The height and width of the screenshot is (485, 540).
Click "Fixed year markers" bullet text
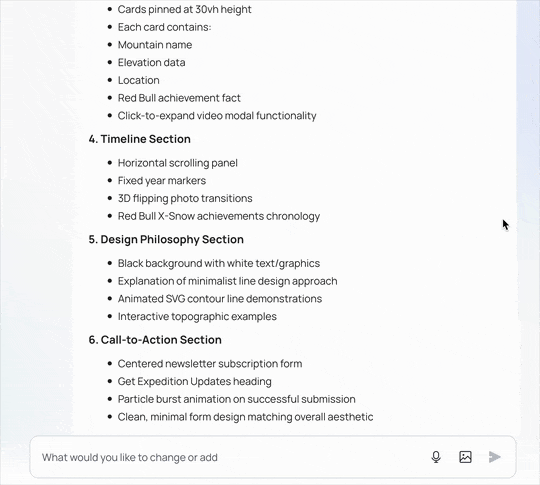click(x=162, y=180)
